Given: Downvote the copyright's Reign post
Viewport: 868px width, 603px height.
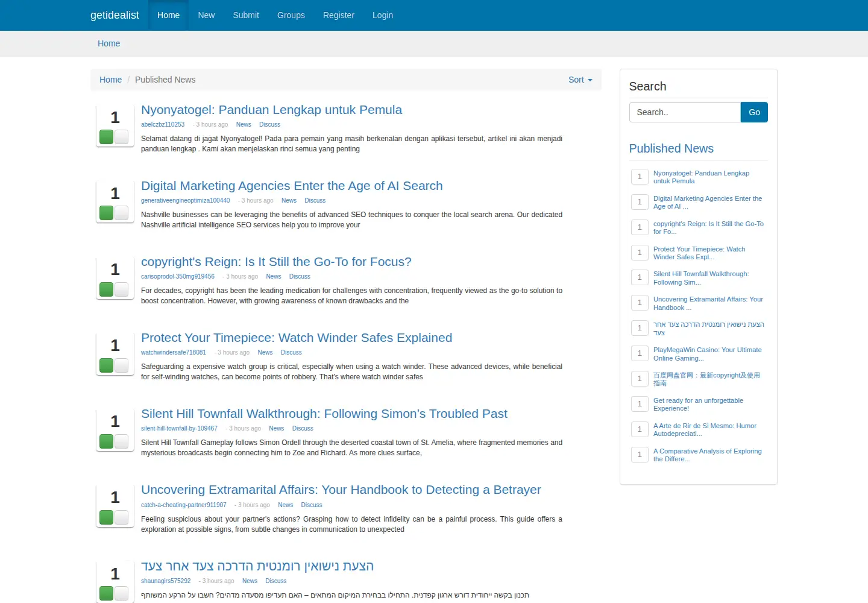Looking at the screenshot, I should click(x=121, y=289).
